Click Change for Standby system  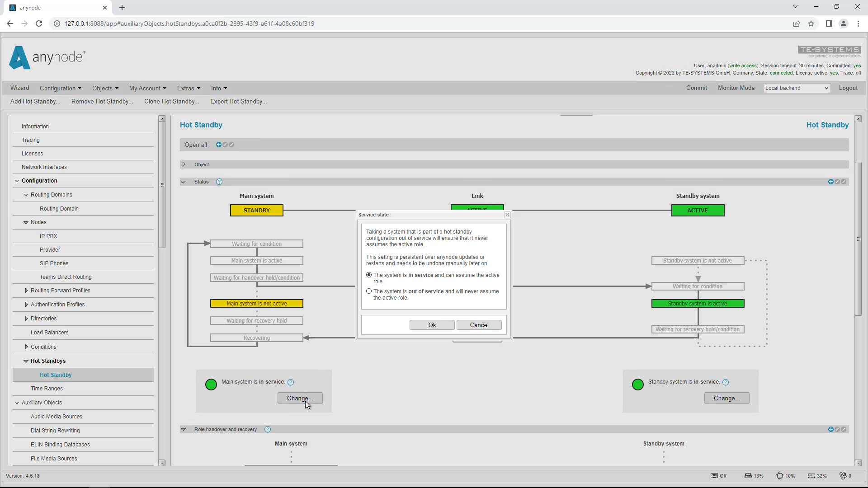click(726, 398)
